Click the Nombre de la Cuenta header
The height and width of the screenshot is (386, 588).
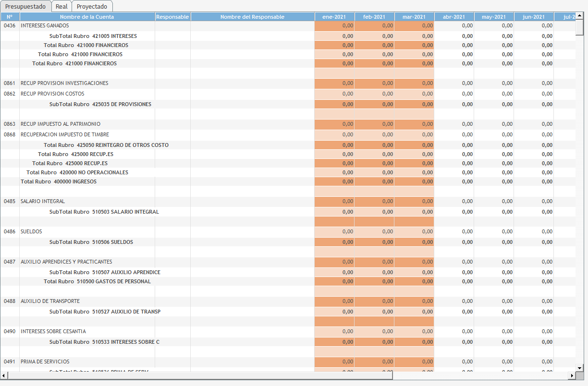coord(87,17)
